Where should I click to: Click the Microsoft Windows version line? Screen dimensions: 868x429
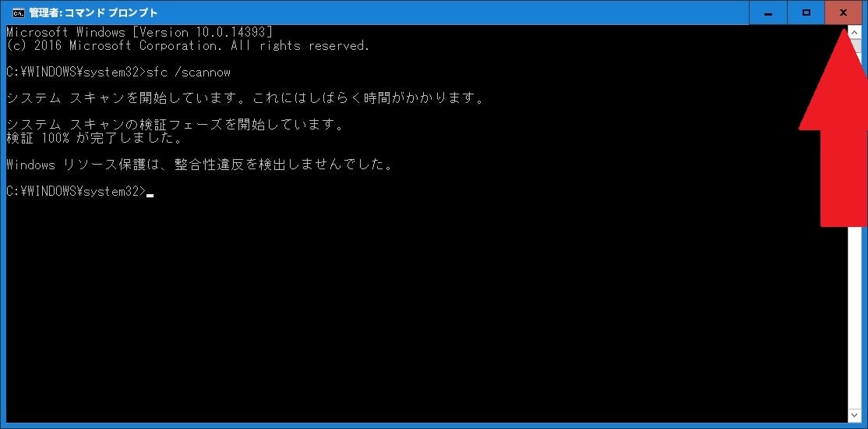pos(139,32)
